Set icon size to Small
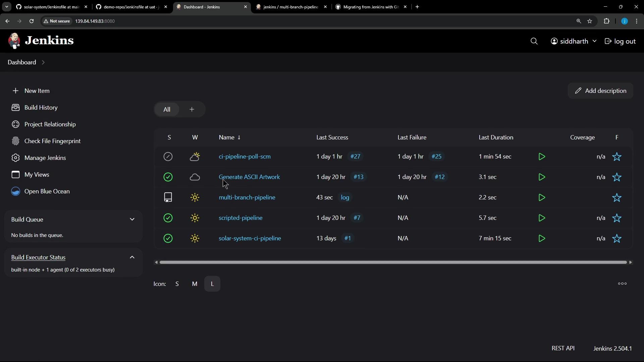Viewport: 644px width, 362px height. coord(177,284)
